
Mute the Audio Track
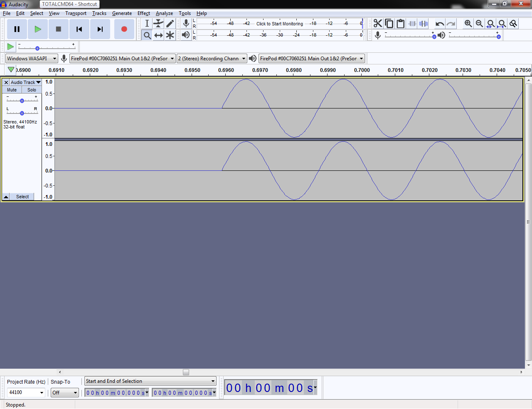(x=12, y=90)
